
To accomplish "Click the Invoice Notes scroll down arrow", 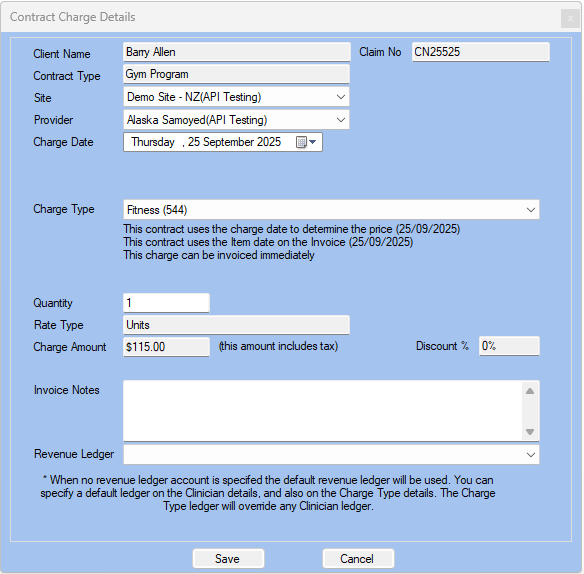I will tap(530, 432).
